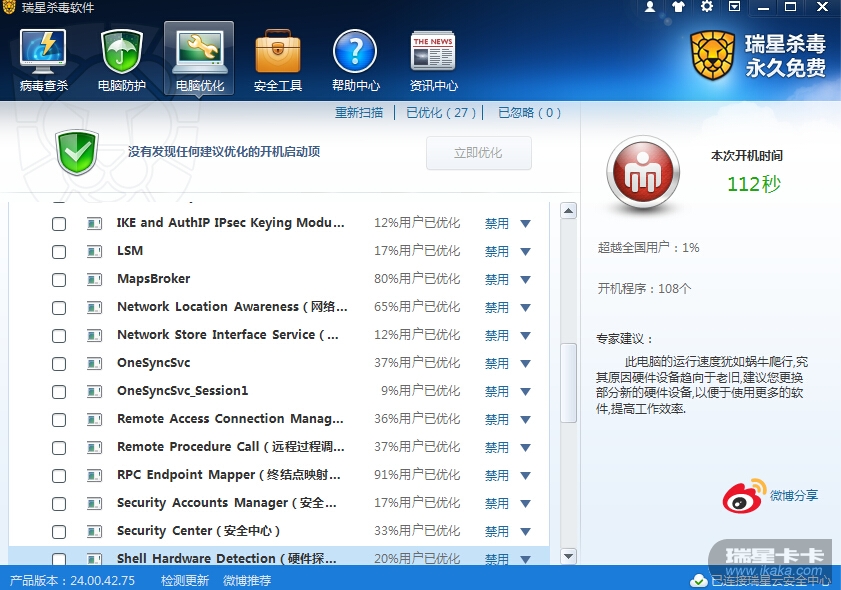Click the red boot time badge icon

point(643,172)
